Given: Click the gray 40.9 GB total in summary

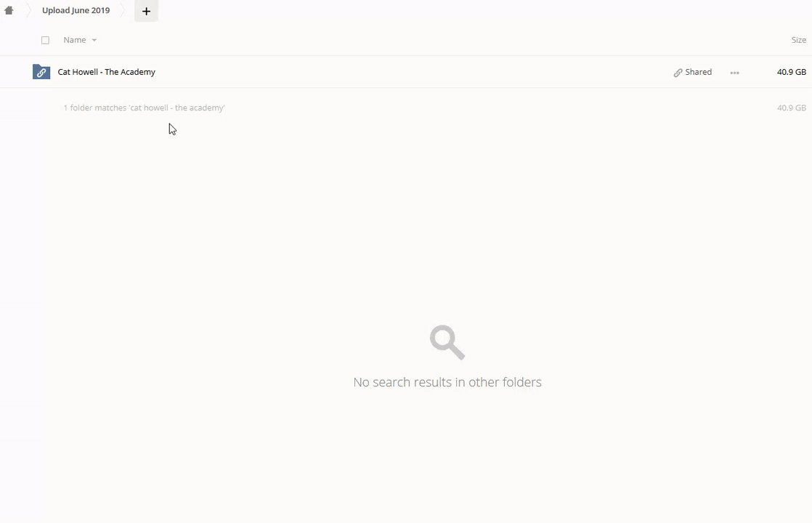Looking at the screenshot, I should (x=791, y=108).
